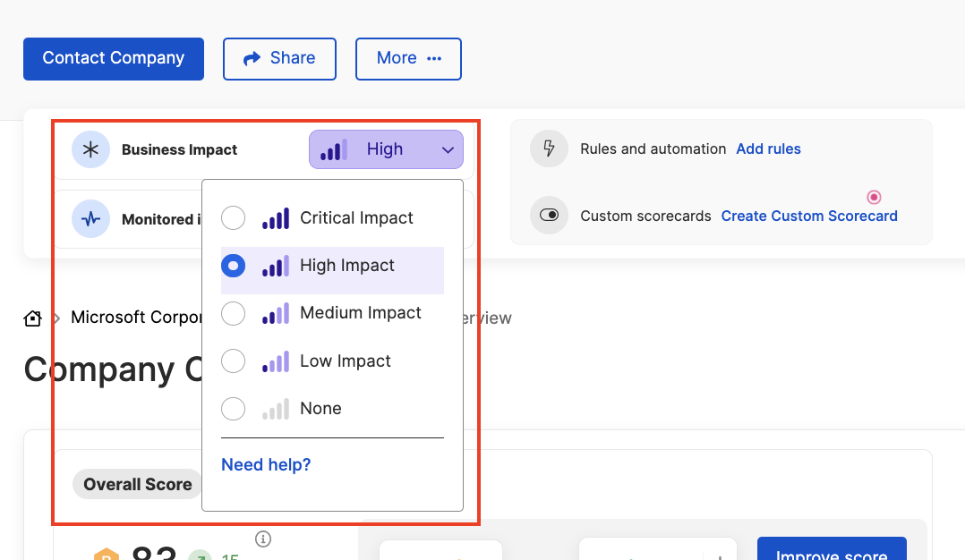
Task: Click the Business Impact asterisk icon
Action: point(90,149)
